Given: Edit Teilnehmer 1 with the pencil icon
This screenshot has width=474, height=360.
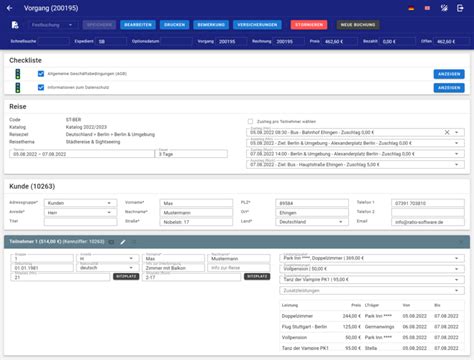Looking at the screenshot, I should [123, 242].
